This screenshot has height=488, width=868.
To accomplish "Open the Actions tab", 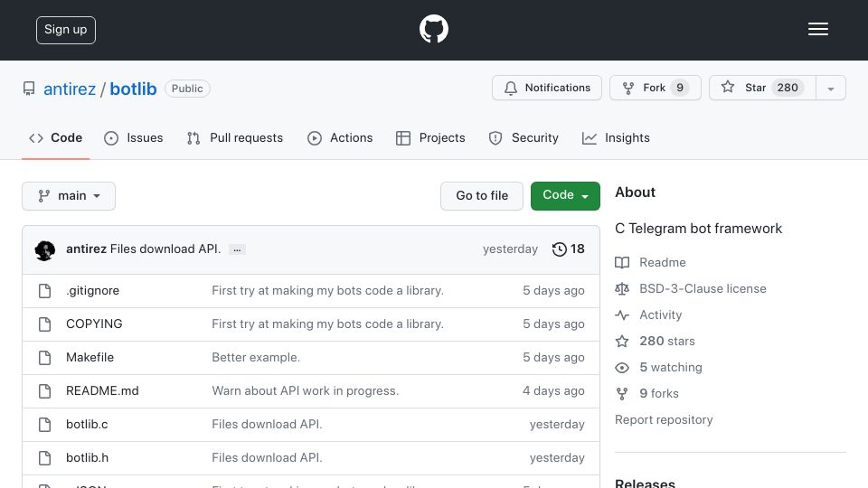I will tap(340, 137).
